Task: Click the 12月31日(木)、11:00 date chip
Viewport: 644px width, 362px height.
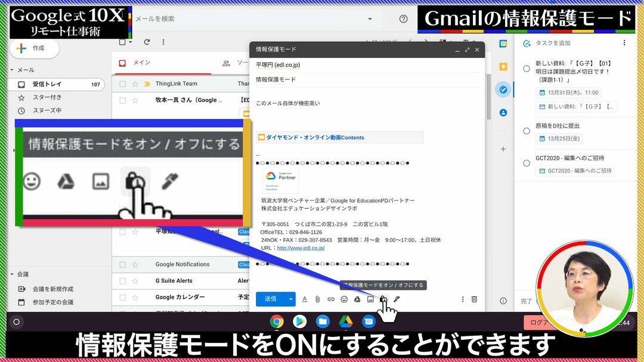Action: click(569, 92)
